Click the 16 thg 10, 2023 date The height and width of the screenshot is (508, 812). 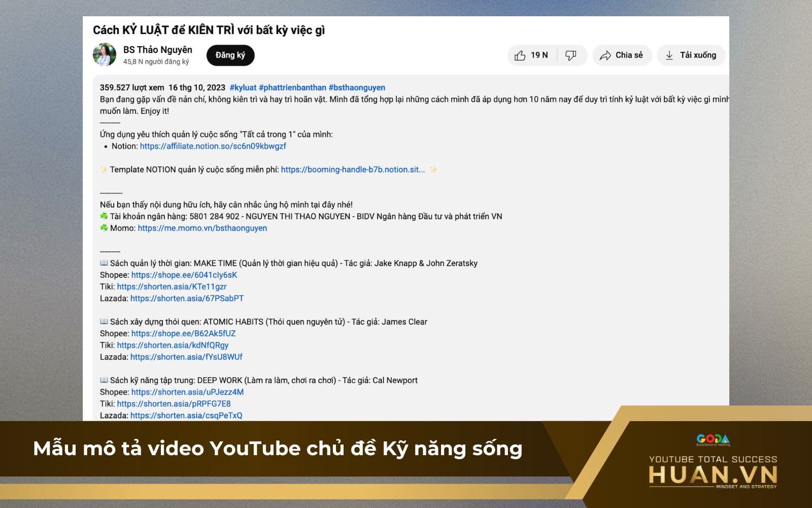click(x=197, y=87)
